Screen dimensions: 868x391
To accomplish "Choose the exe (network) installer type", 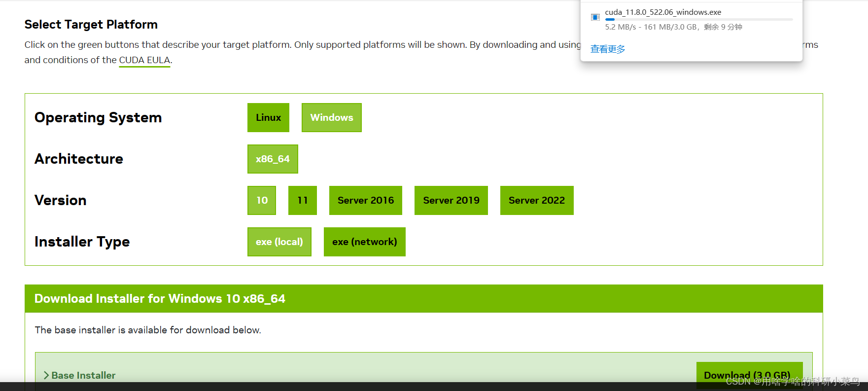I will point(365,242).
